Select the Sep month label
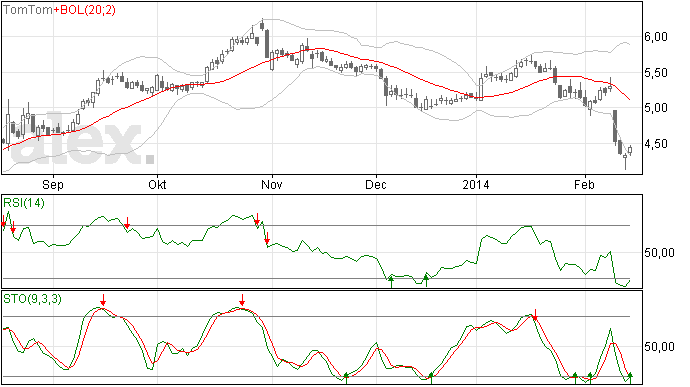The image size is (690, 387). point(53,184)
